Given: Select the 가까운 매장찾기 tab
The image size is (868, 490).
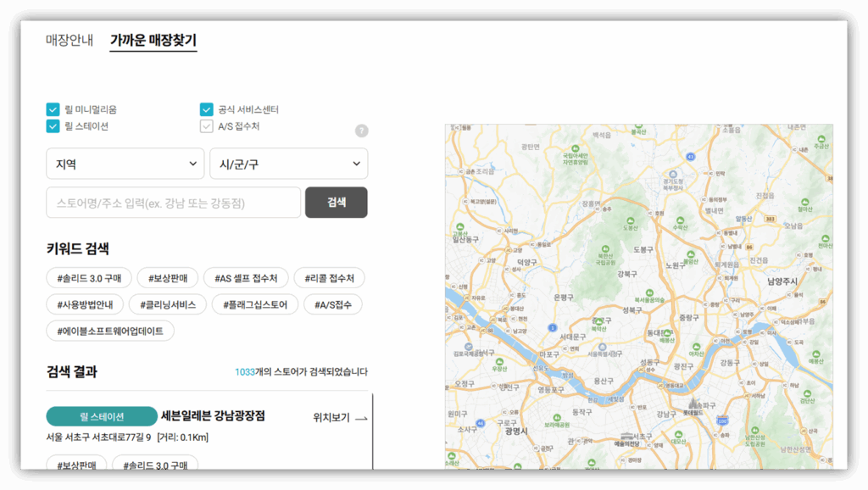Looking at the screenshot, I should coord(153,41).
